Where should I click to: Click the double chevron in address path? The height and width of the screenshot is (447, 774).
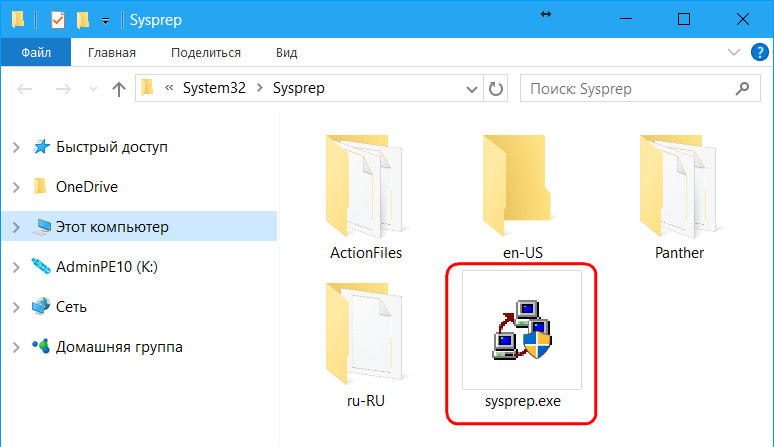(x=169, y=88)
